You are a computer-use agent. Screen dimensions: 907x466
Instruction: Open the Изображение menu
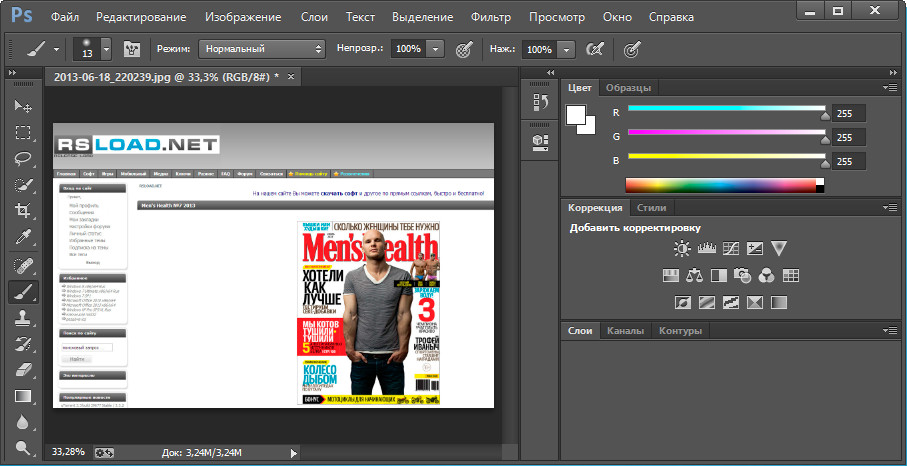click(243, 17)
